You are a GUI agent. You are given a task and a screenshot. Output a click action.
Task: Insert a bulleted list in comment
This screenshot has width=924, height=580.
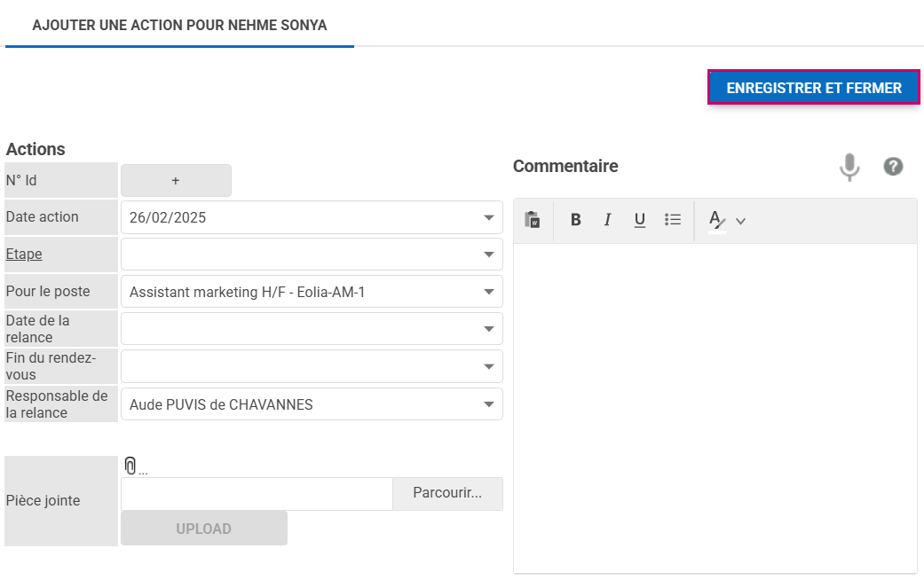[x=672, y=220]
